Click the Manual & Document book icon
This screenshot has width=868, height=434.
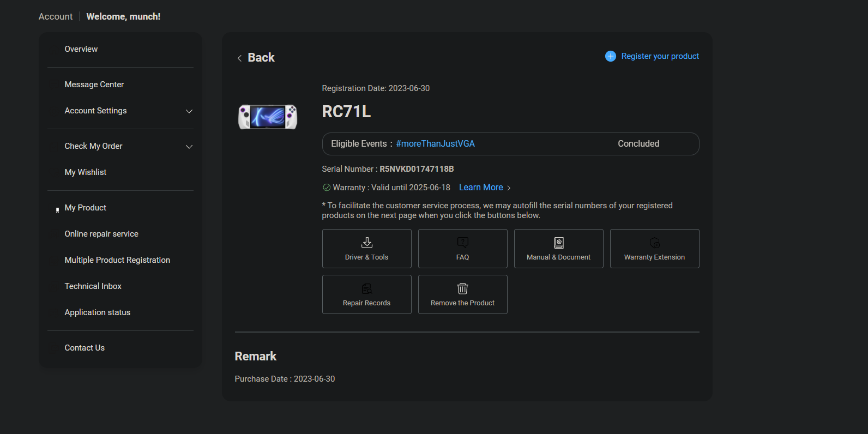559,242
